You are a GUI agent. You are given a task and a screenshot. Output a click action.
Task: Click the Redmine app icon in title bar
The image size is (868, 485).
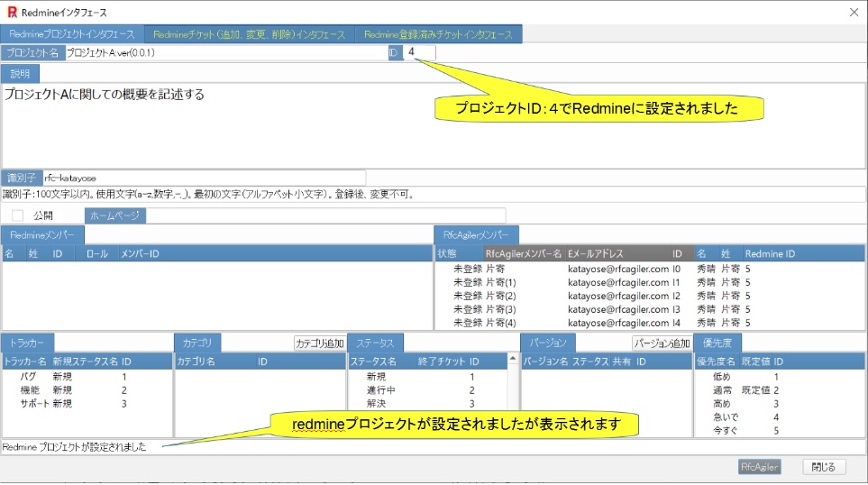(x=13, y=13)
